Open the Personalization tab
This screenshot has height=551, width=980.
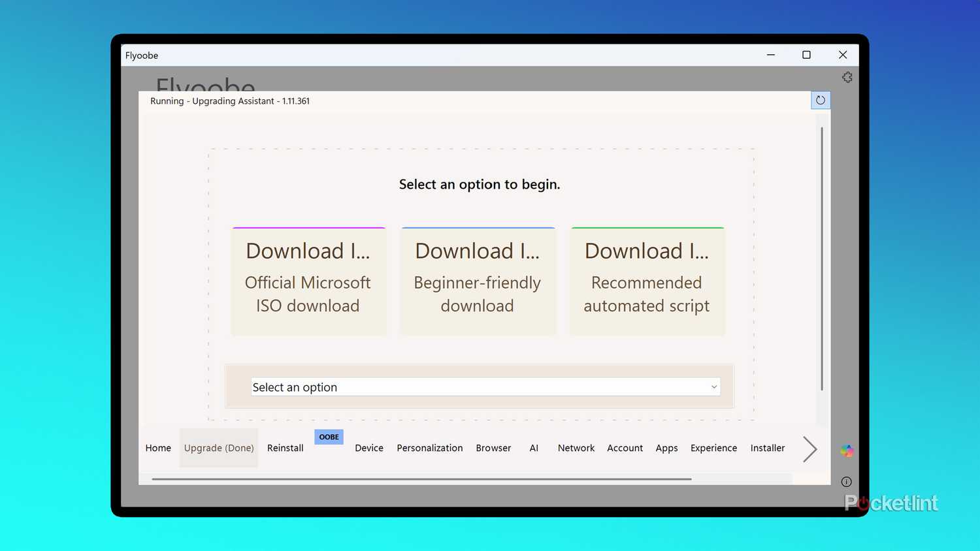click(x=429, y=448)
